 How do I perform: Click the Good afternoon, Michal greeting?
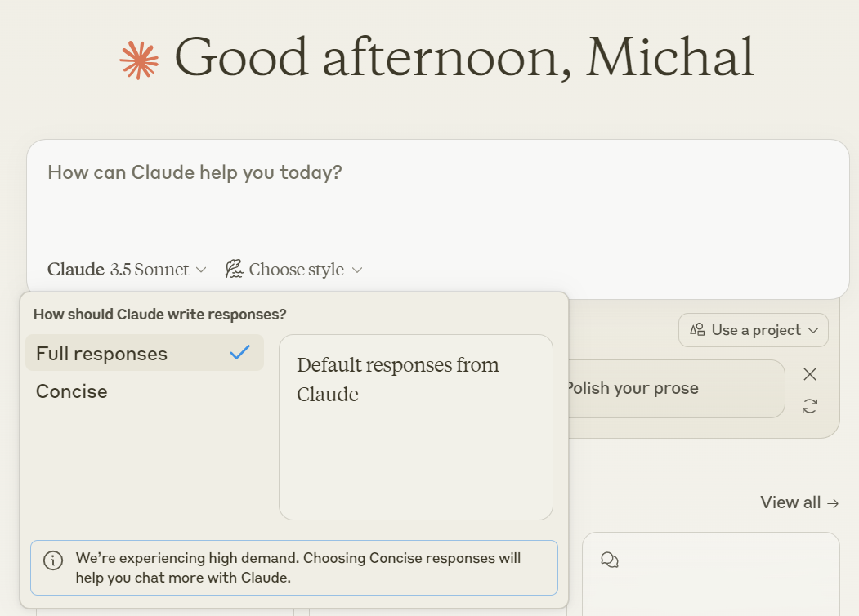[x=463, y=57]
